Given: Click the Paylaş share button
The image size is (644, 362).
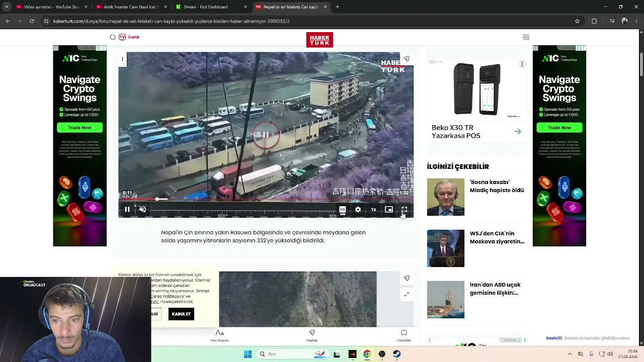Looking at the screenshot, I should pyautogui.click(x=312, y=336).
